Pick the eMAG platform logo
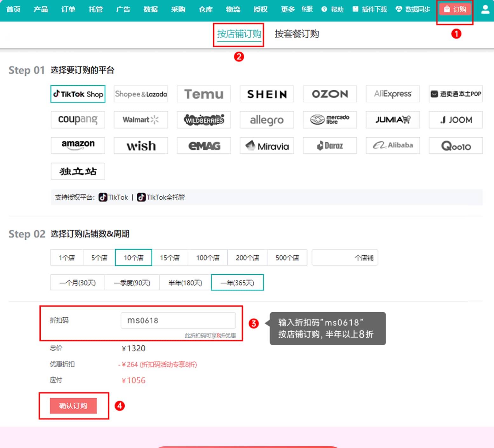 pyautogui.click(x=204, y=145)
